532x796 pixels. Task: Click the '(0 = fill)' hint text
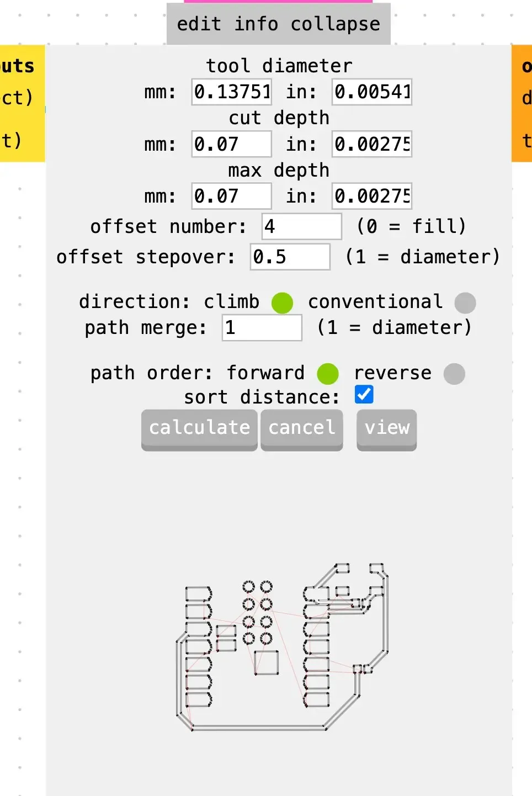click(x=412, y=226)
